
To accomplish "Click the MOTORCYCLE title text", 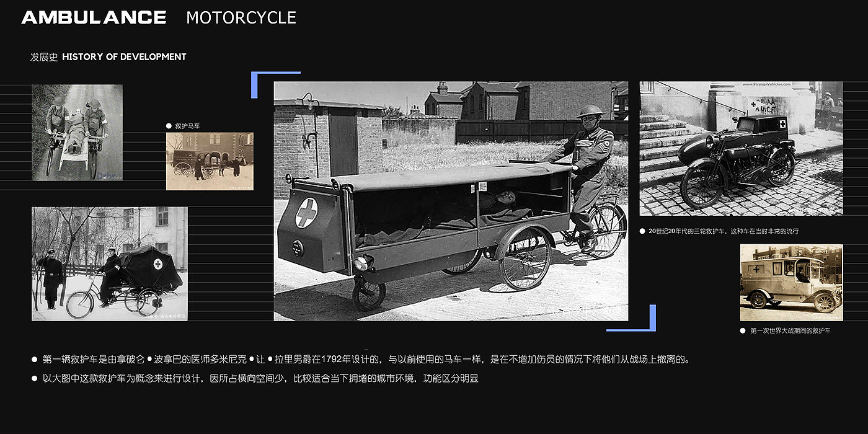I will point(241,18).
